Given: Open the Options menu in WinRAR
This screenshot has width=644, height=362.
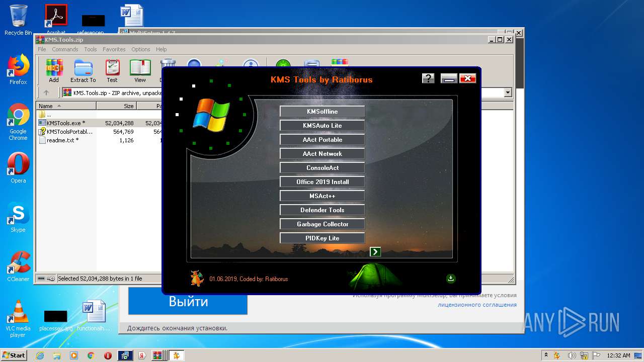Looking at the screenshot, I should click(141, 49).
